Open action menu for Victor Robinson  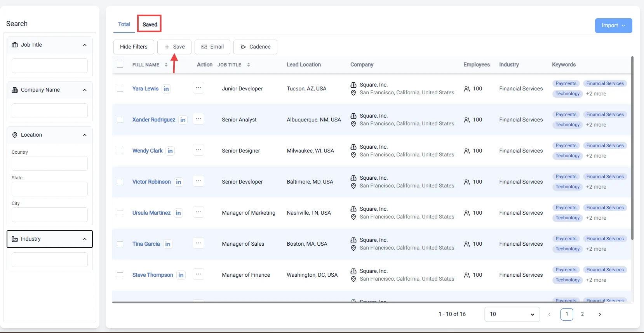tap(198, 181)
